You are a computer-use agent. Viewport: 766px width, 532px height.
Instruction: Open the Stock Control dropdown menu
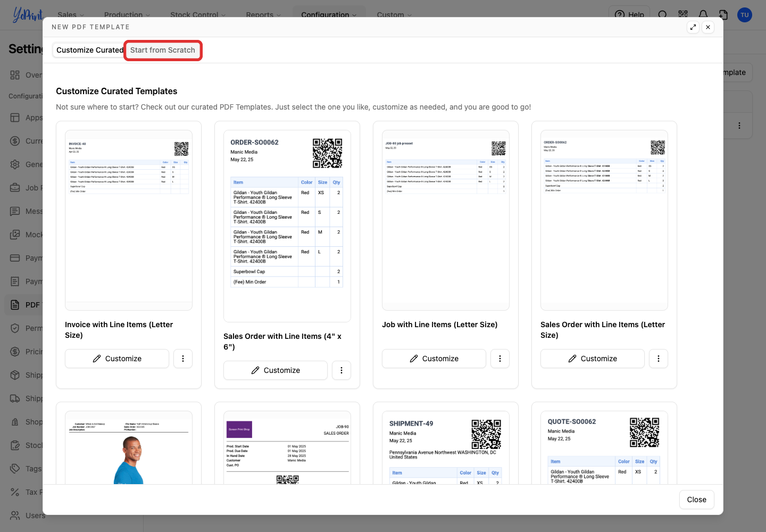pyautogui.click(x=198, y=15)
